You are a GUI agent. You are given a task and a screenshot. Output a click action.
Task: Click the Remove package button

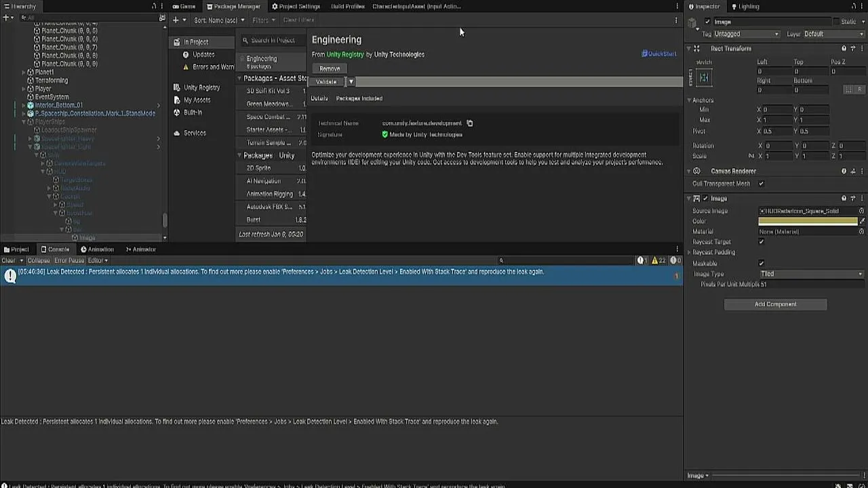click(330, 68)
